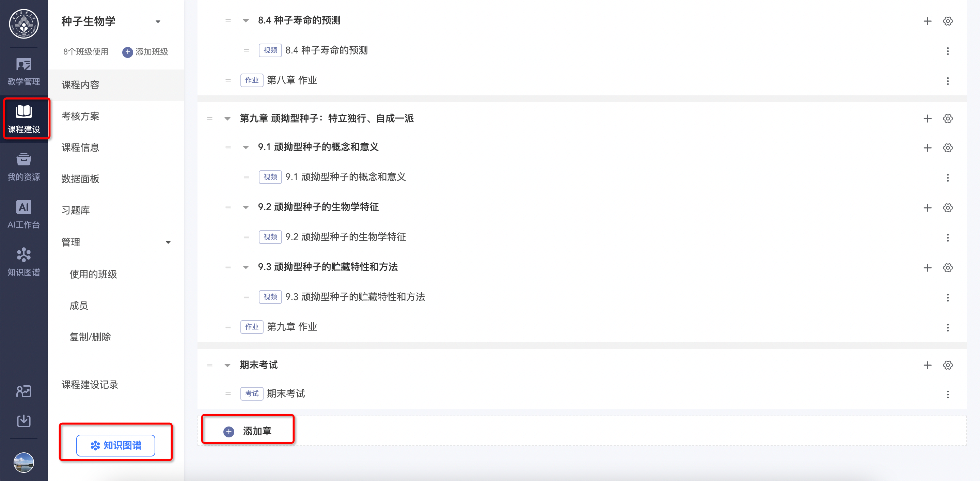Screen dimensions: 980x481
Task: Collapse chapter 第九章 顽拗型种子
Action: click(227, 119)
